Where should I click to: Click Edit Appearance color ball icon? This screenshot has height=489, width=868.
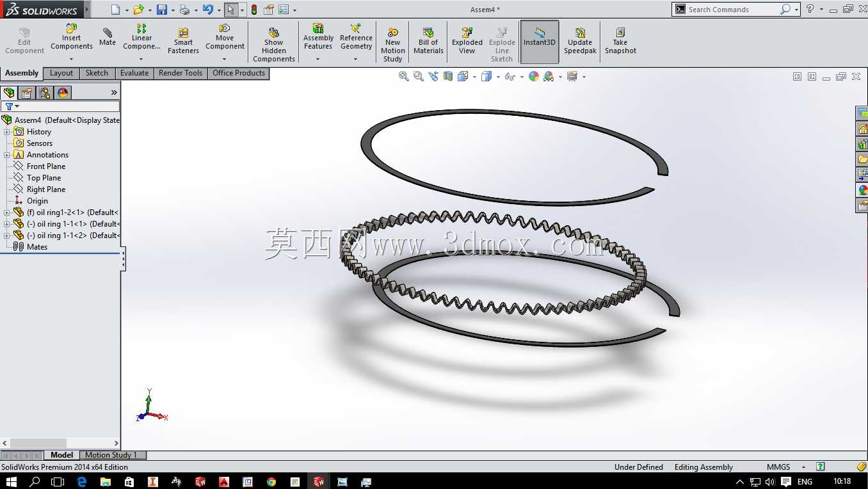point(534,76)
